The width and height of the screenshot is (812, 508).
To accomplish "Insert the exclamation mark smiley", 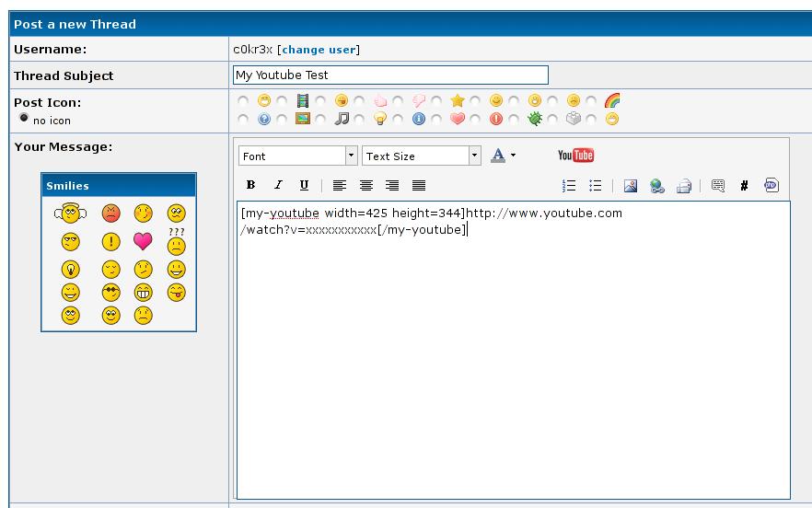I will pos(110,241).
